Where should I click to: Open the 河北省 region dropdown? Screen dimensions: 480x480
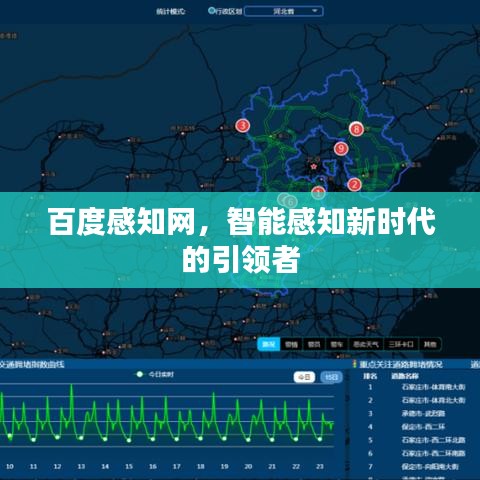[284, 11]
